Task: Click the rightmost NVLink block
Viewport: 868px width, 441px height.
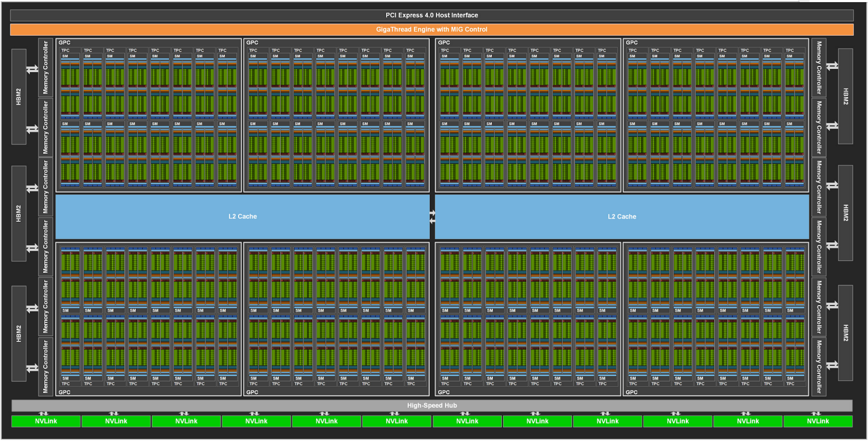Action: click(817, 421)
